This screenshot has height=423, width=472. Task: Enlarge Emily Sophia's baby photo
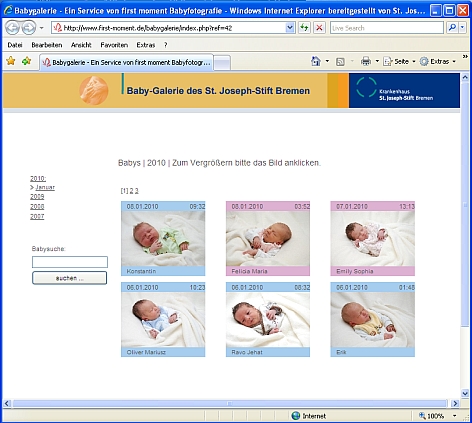pos(373,238)
